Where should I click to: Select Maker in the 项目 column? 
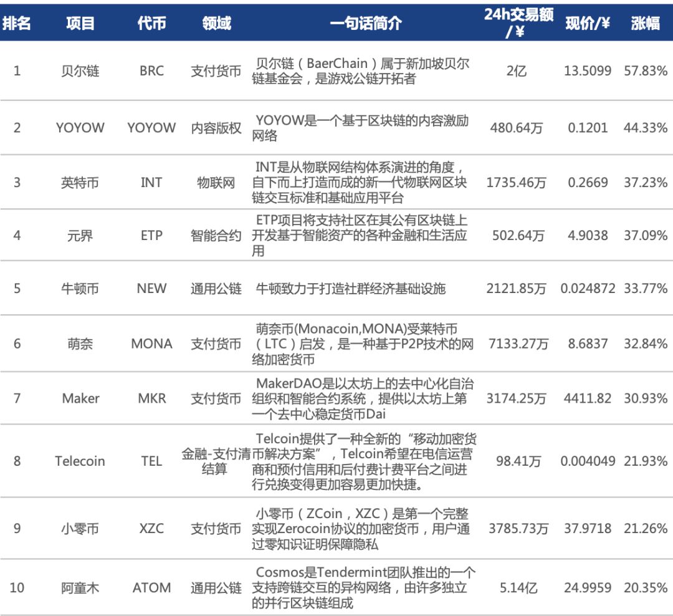[80, 398]
